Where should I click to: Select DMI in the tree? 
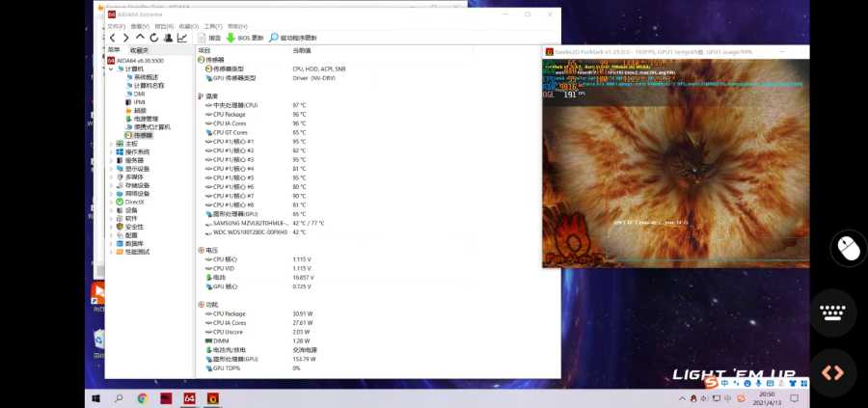[135, 94]
